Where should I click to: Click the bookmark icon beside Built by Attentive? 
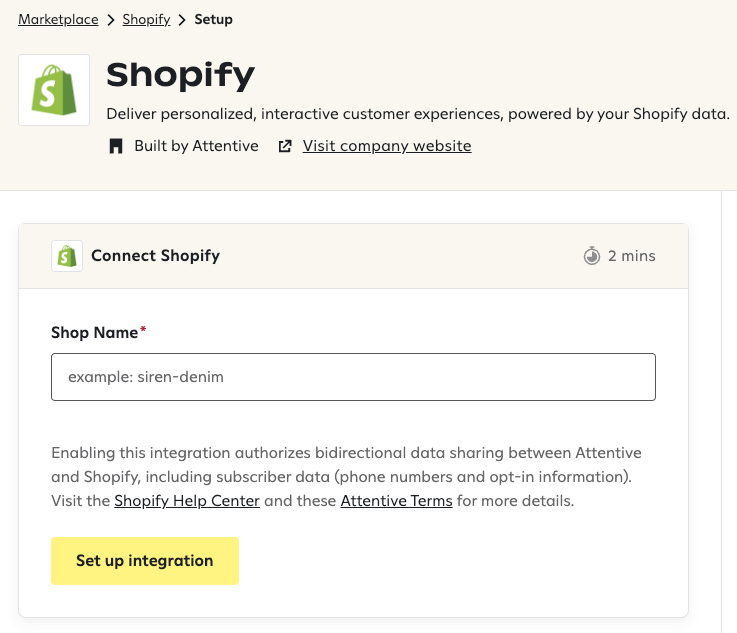click(x=117, y=146)
